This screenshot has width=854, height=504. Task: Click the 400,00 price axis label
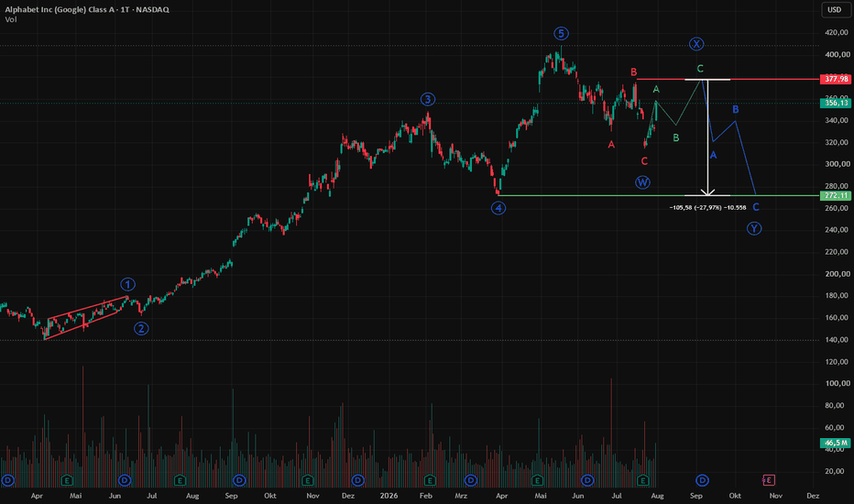838,54
